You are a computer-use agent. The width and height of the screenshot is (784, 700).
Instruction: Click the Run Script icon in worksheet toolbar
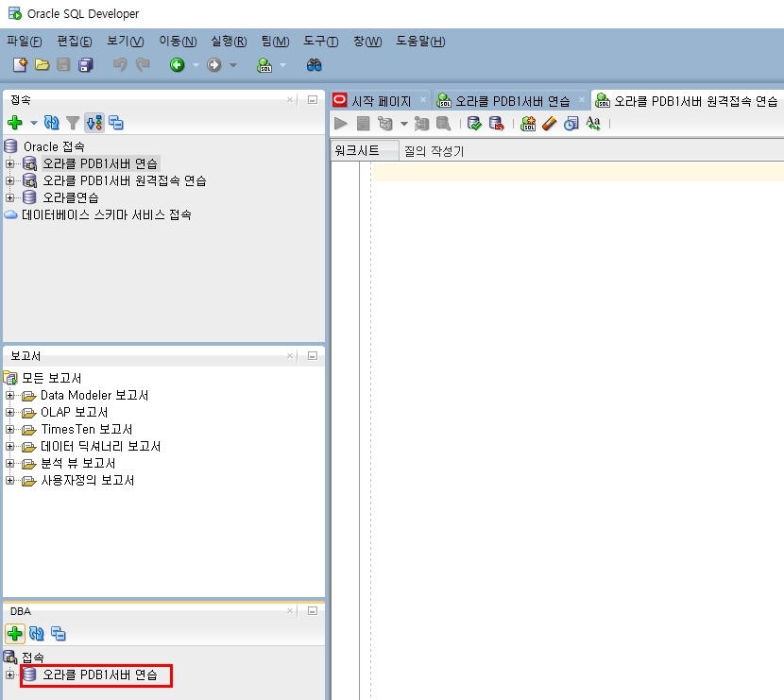(363, 123)
